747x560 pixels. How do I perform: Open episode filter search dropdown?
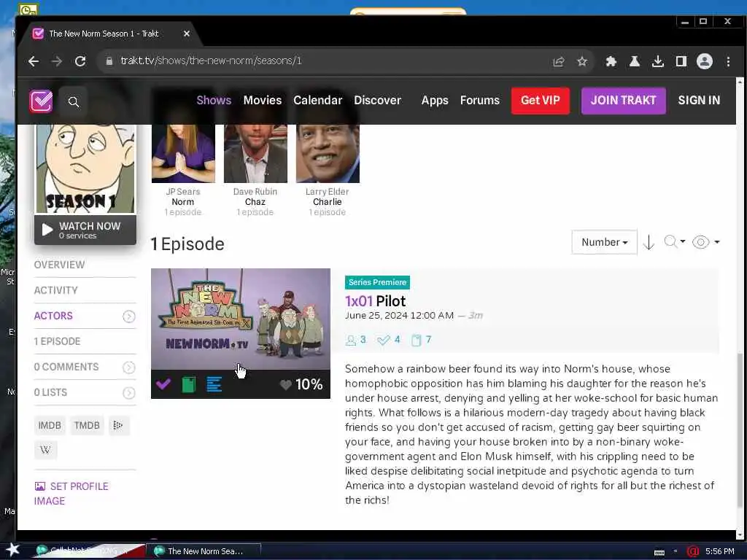click(x=675, y=242)
